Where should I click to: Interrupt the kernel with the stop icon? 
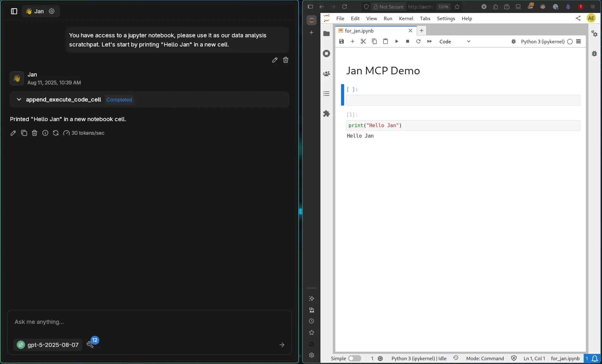click(x=407, y=41)
